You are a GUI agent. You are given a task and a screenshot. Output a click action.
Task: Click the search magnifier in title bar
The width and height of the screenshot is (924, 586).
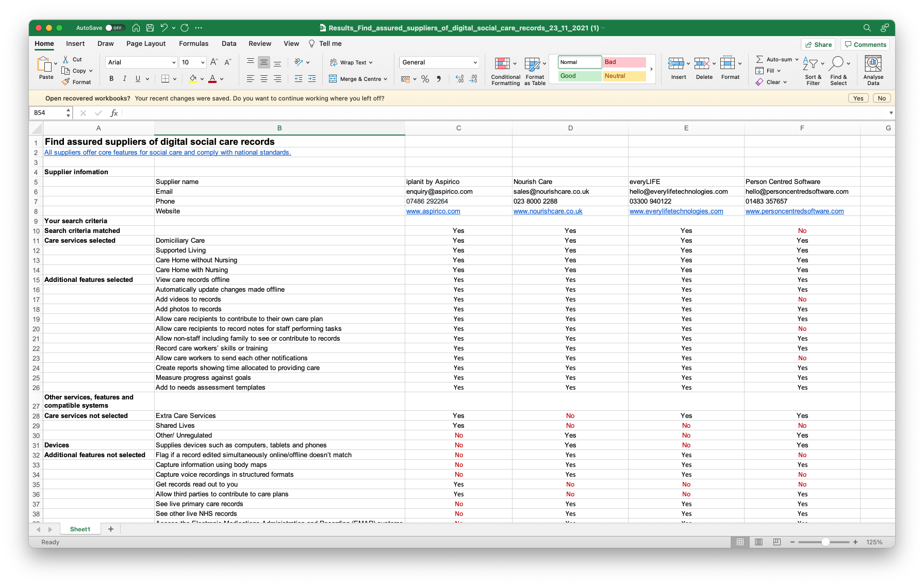pos(867,28)
